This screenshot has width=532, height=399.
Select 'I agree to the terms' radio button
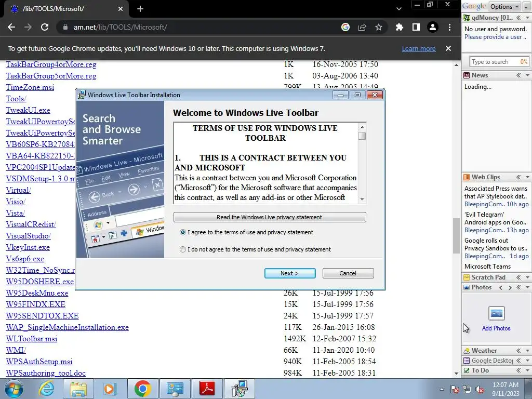(183, 232)
